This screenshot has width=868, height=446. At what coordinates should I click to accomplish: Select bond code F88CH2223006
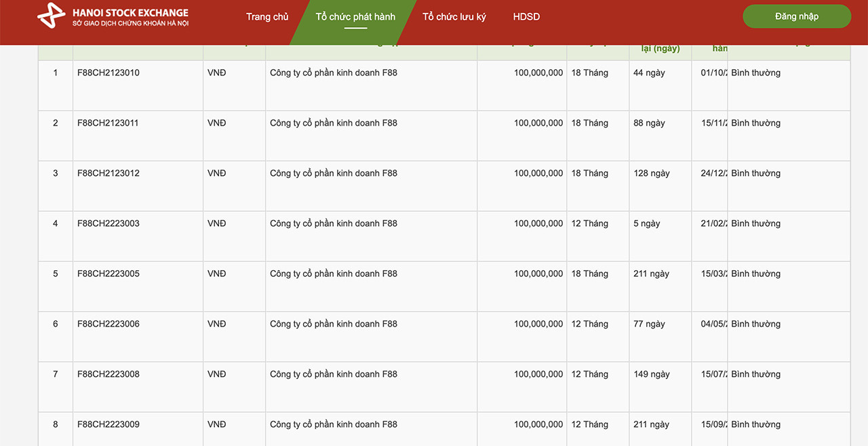coord(108,324)
